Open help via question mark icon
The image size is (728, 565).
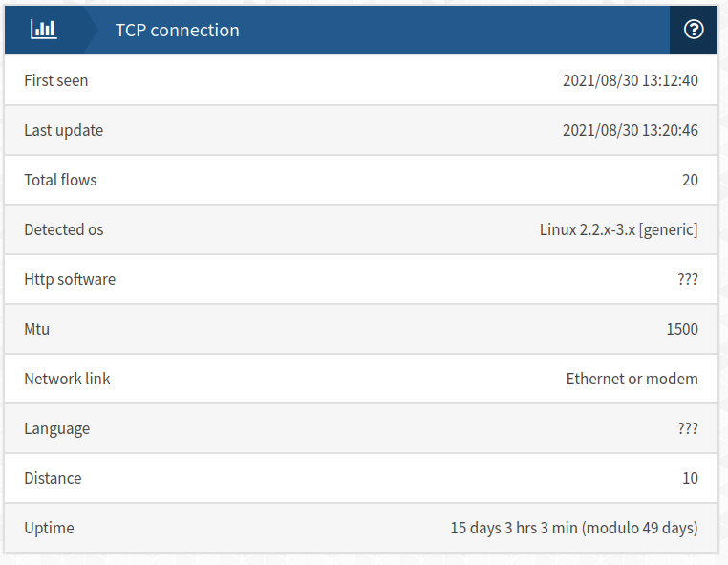click(694, 30)
